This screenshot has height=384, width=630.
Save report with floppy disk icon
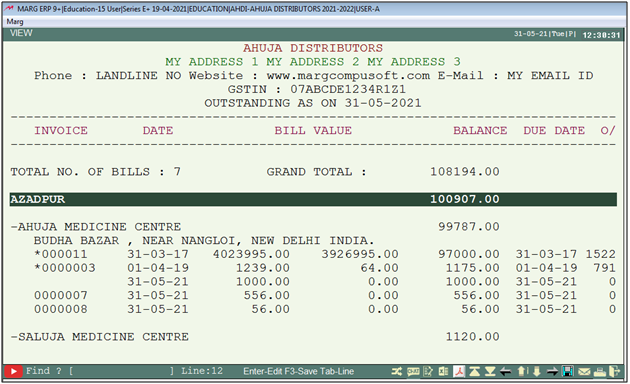[568, 372]
